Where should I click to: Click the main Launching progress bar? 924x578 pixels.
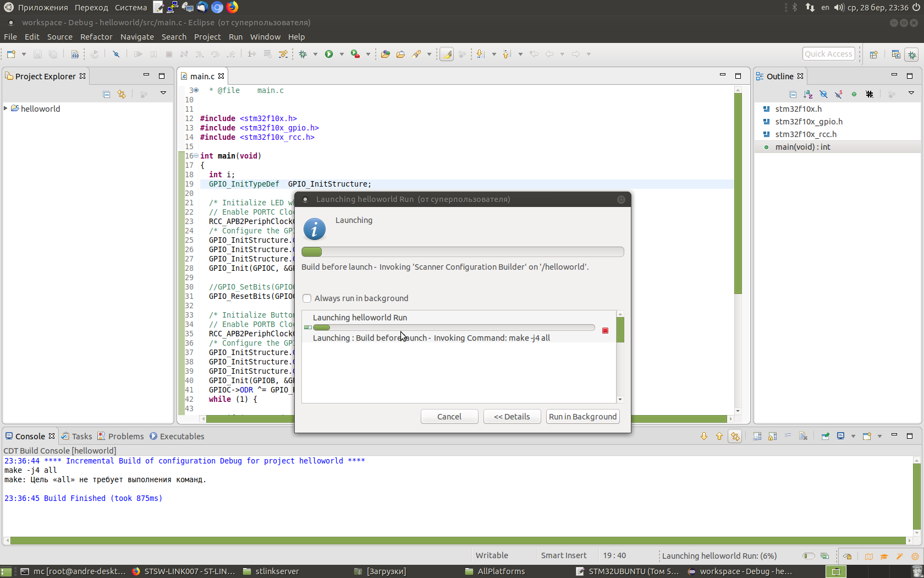coord(462,252)
